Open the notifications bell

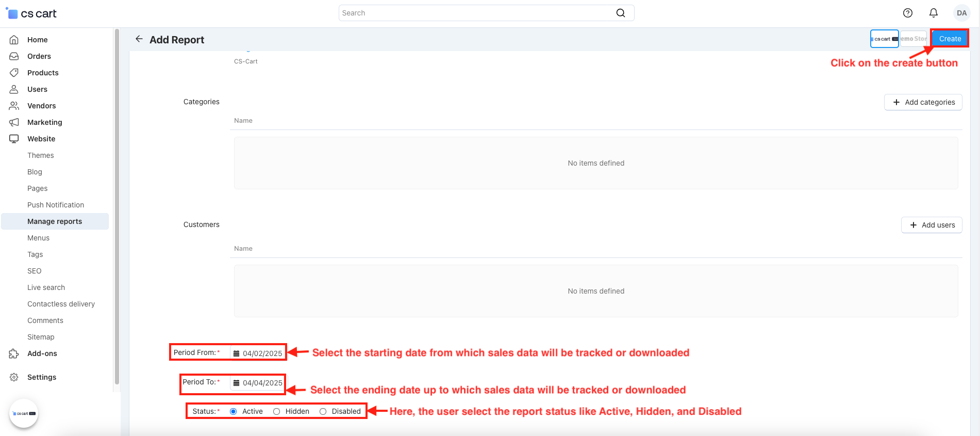[x=934, y=13]
